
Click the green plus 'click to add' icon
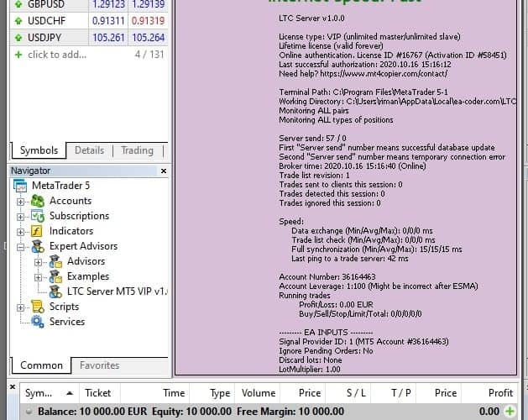pyautogui.click(x=18, y=55)
